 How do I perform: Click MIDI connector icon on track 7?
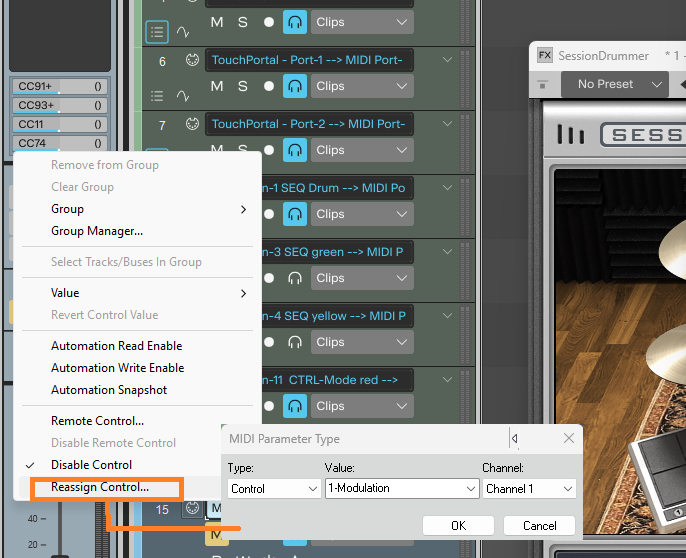point(192,124)
